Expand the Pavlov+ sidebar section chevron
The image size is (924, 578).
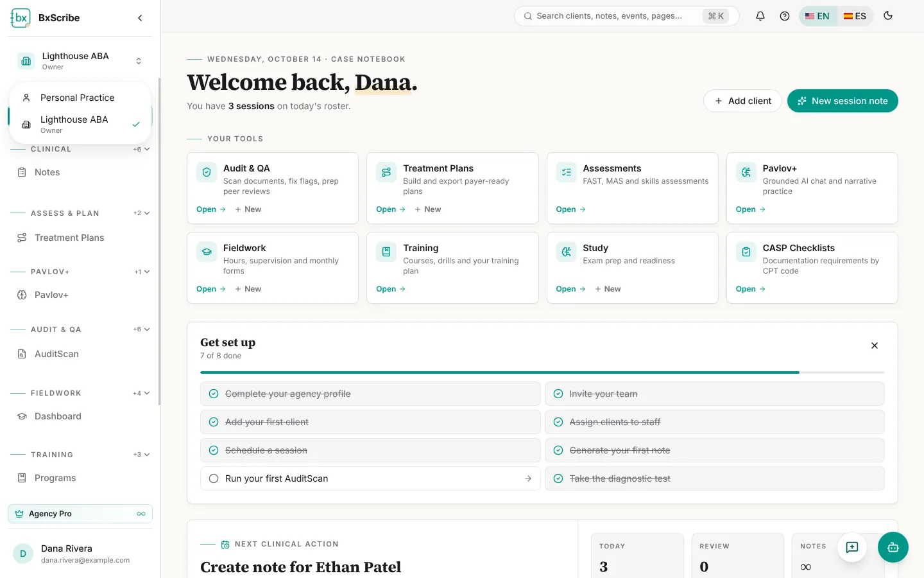coord(147,272)
